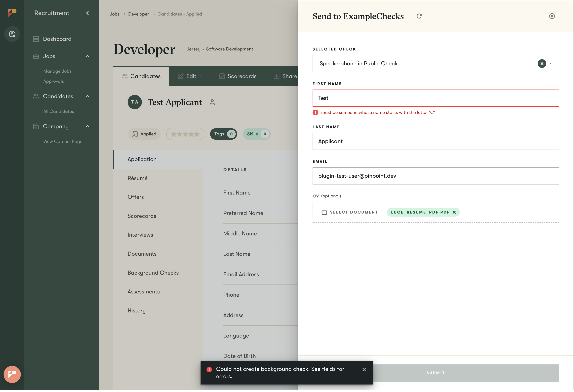Click the refresh icon beside Send to ExampleChecks

point(419,16)
